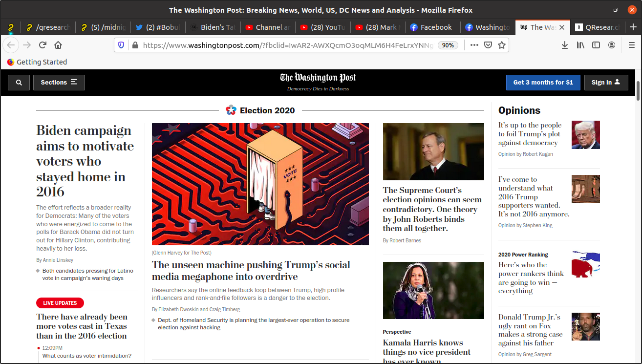The width and height of the screenshot is (642, 364).
Task: Switch to the Twitter (2) #Bobul tab
Action: (158, 27)
